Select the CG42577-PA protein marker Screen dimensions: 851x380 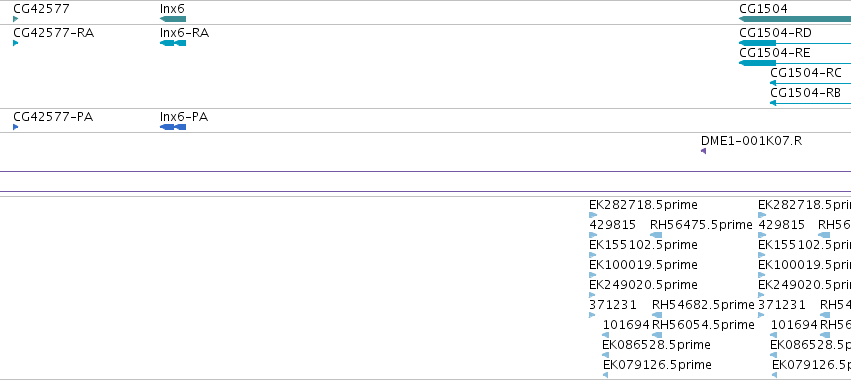coord(16,127)
